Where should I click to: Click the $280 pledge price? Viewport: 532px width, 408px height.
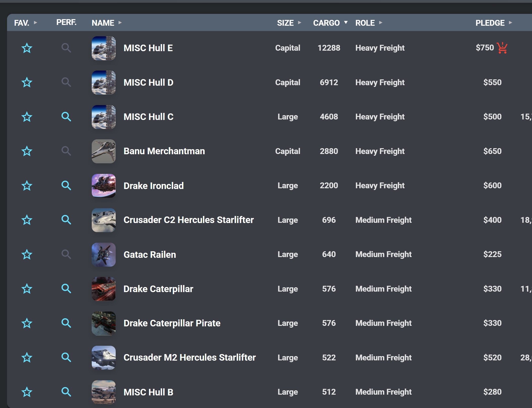[492, 392]
